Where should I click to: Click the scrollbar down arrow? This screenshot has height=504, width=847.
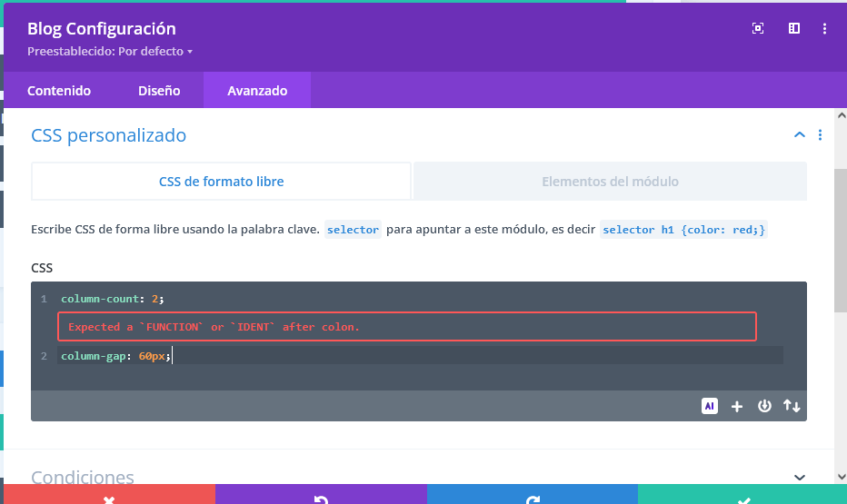841,478
